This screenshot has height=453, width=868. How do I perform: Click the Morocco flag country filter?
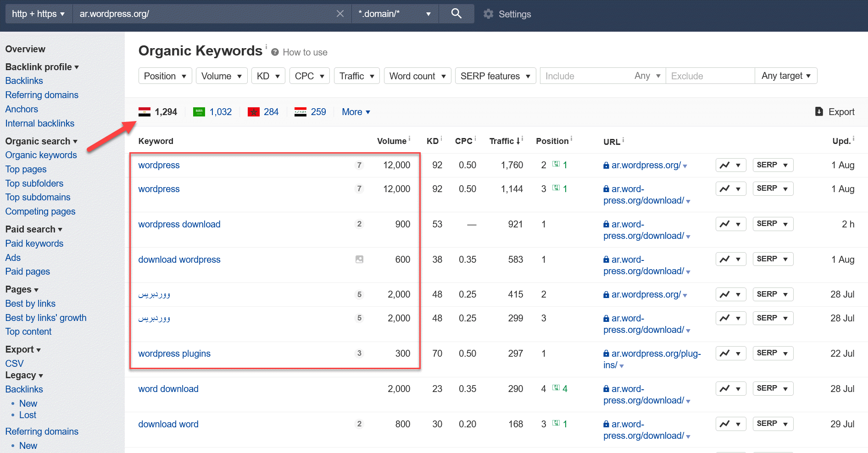254,112
